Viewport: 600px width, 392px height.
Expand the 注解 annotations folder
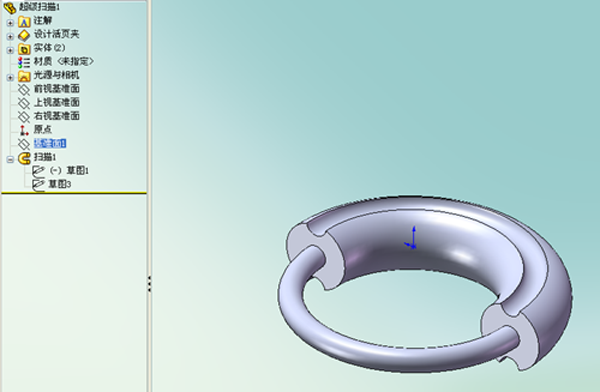[x=10, y=23]
